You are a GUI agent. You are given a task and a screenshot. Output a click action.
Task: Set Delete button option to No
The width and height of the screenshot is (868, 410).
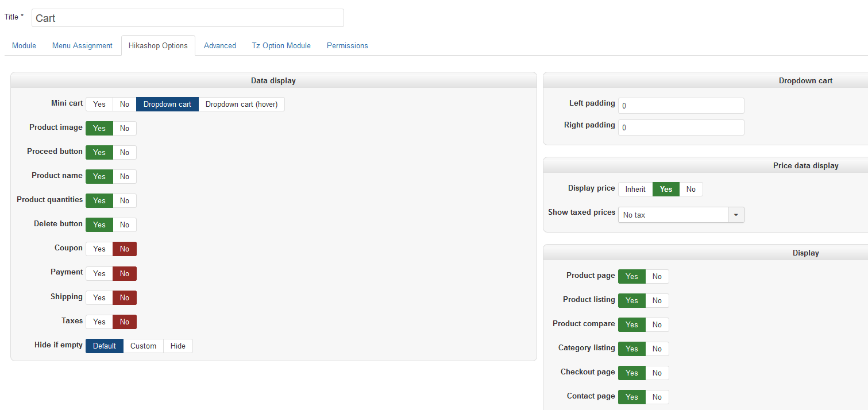(125, 225)
